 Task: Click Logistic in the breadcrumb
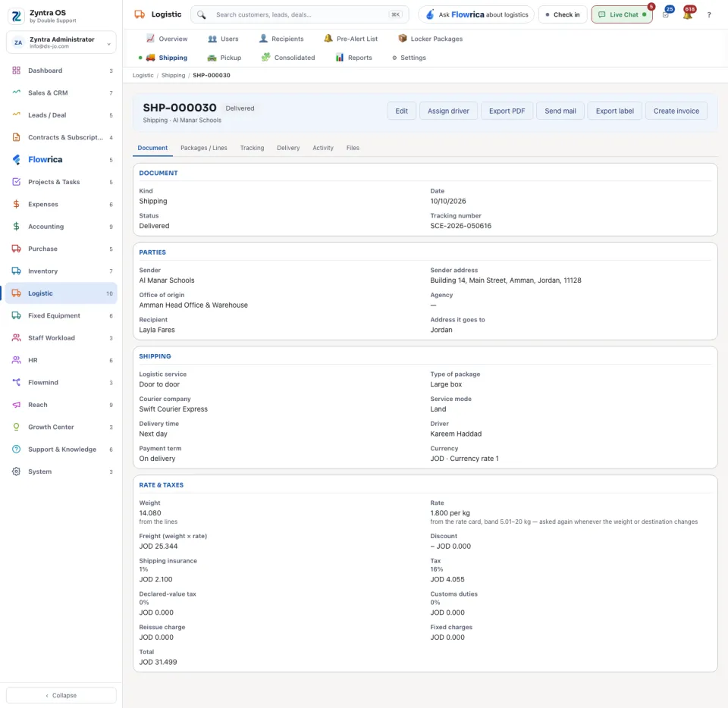(143, 75)
